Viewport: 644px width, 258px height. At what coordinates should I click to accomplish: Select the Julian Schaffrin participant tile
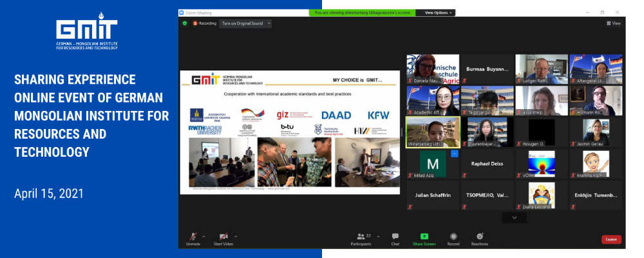(433, 195)
